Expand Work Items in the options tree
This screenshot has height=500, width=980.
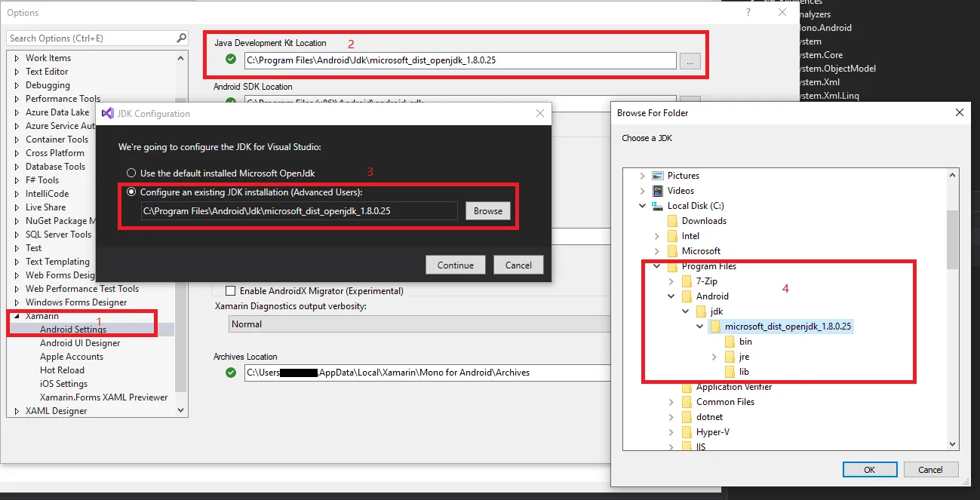[17, 58]
